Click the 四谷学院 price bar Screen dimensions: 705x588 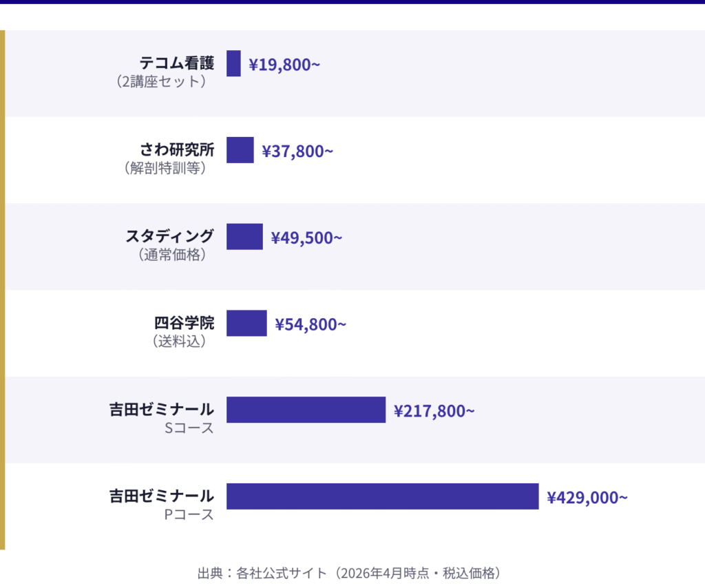click(246, 324)
